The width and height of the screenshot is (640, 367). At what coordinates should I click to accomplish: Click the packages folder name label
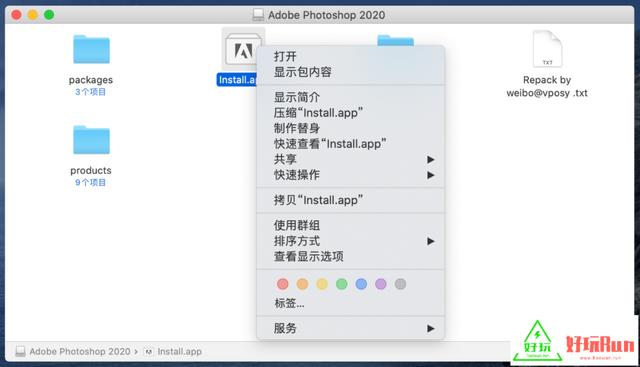[x=91, y=80]
